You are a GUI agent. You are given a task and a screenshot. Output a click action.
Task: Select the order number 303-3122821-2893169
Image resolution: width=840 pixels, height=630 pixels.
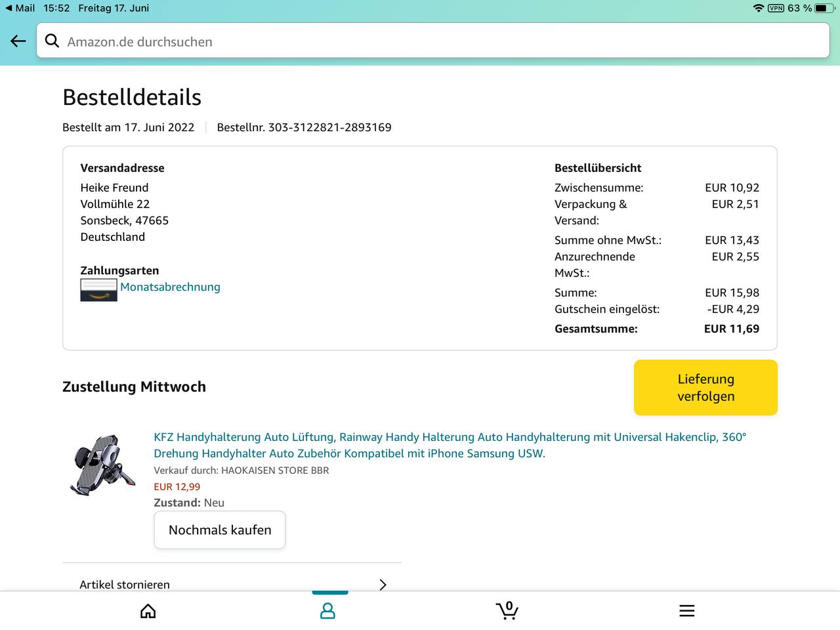330,127
